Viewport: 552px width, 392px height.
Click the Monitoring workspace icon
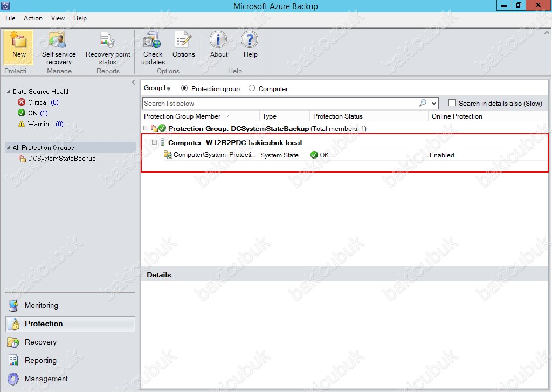(13, 305)
